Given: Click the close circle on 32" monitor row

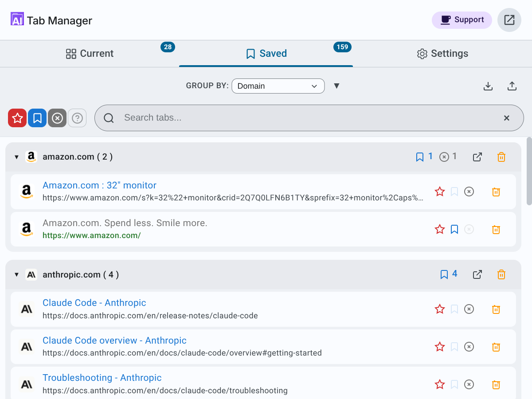Looking at the screenshot, I should point(469,192).
